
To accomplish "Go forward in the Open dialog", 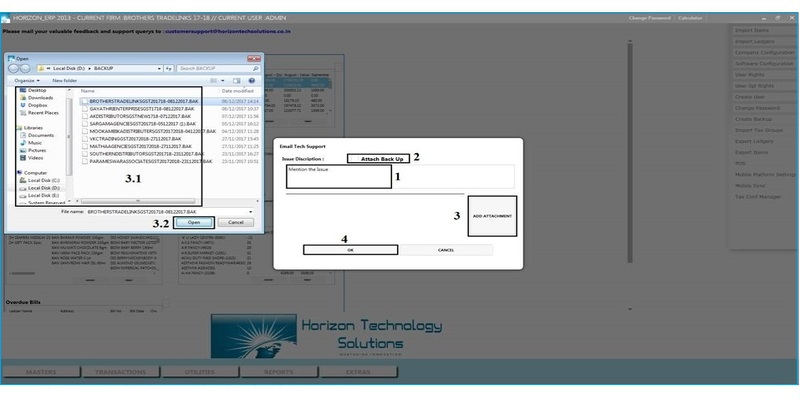I will 26,68.
